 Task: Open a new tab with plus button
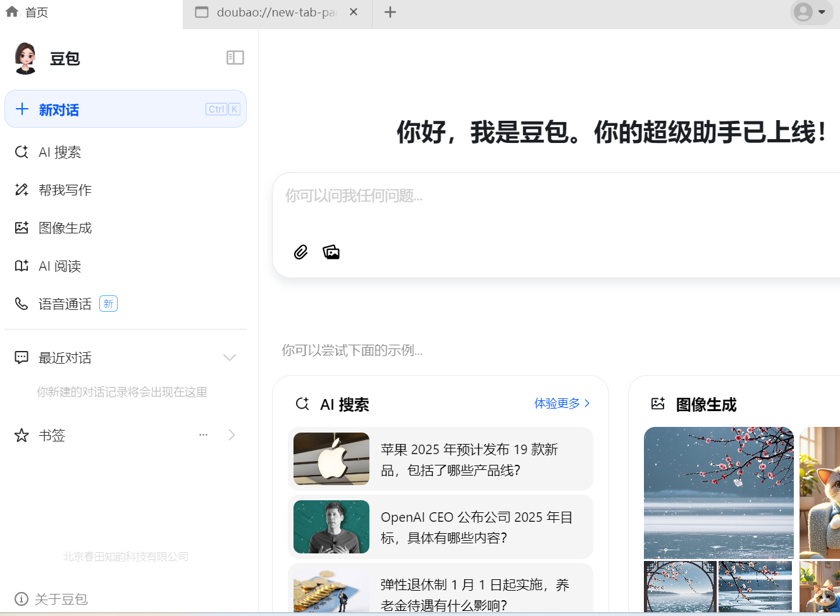(x=390, y=12)
